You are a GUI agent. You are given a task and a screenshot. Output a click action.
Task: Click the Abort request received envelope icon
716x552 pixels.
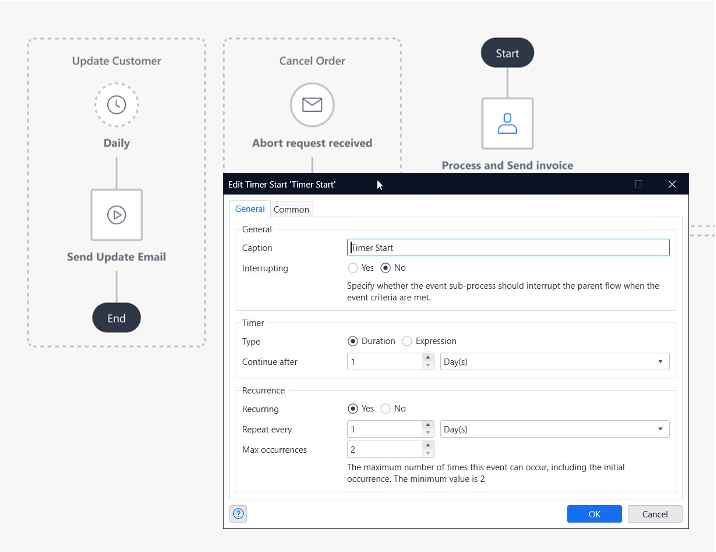click(x=312, y=105)
